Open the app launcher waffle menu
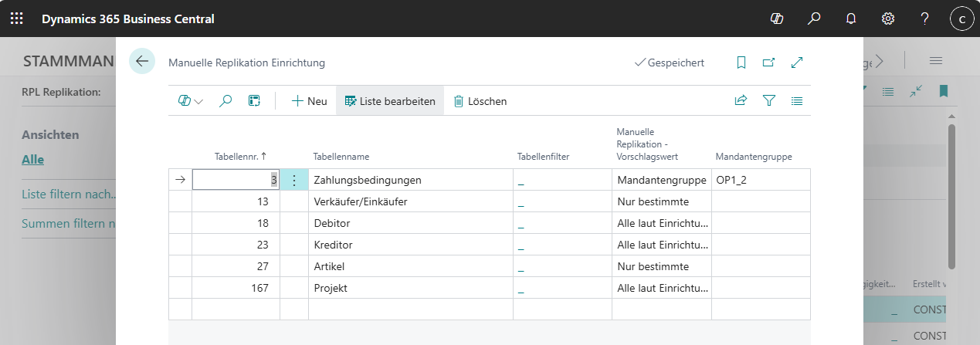 point(16,19)
